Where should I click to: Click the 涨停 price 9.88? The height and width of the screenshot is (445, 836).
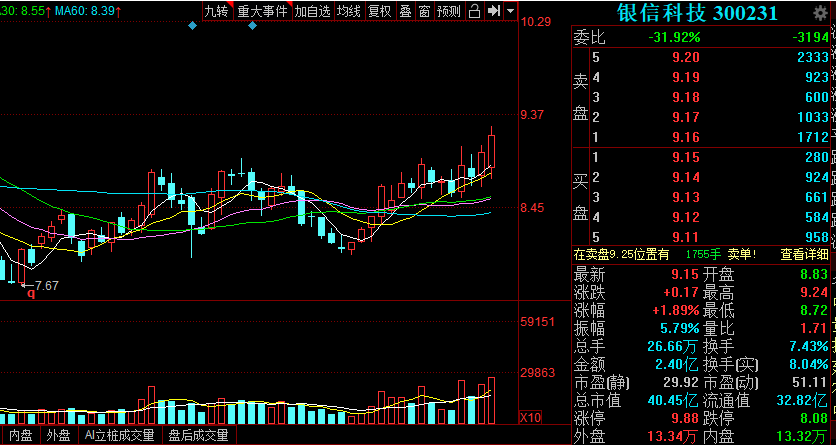coord(686,418)
